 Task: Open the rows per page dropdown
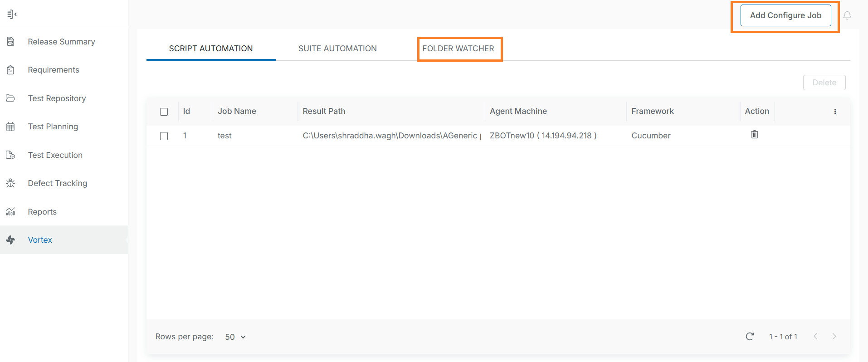pos(235,337)
